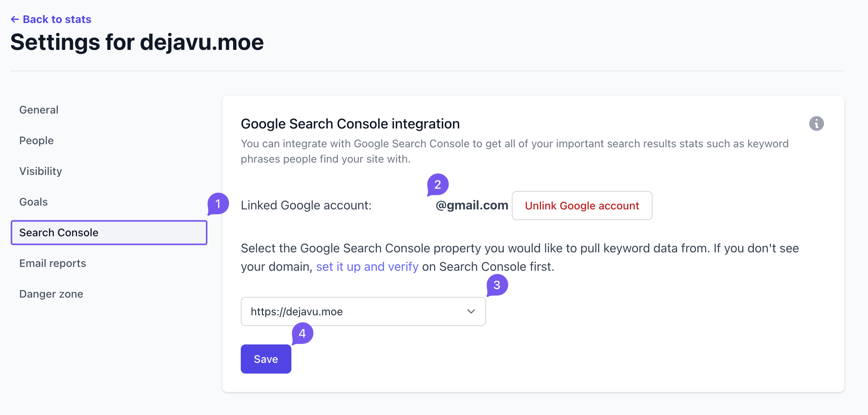Select https://dejavu.moe from dropdown
868x415 pixels.
363,311
